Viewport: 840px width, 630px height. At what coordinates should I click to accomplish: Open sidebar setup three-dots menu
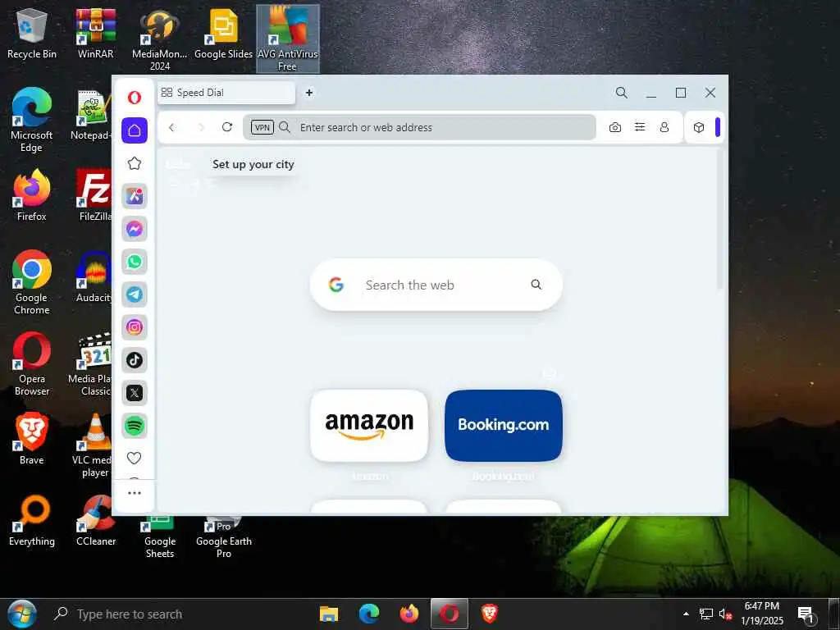(135, 493)
